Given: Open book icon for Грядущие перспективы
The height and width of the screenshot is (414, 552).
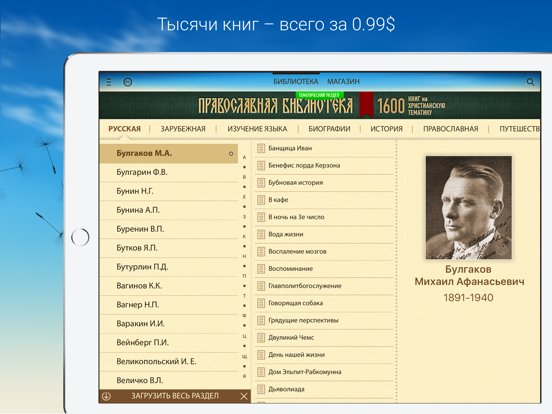Looking at the screenshot, I should tap(261, 320).
